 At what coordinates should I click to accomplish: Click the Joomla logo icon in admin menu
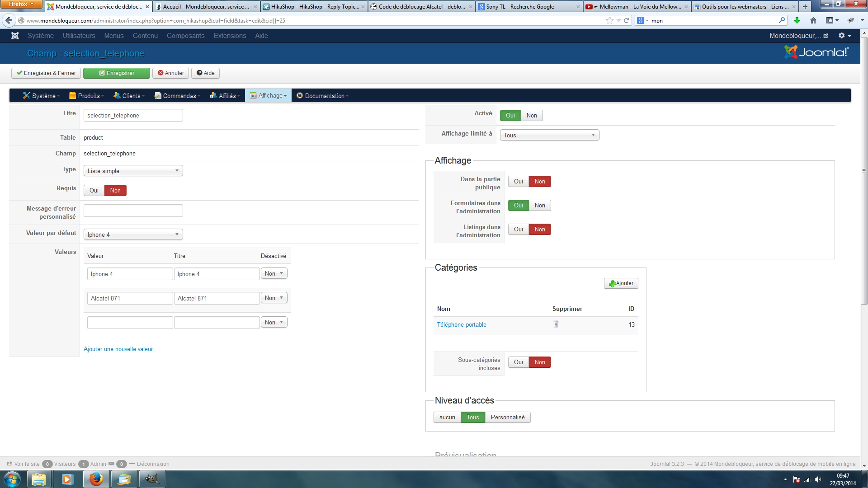pyautogui.click(x=15, y=36)
